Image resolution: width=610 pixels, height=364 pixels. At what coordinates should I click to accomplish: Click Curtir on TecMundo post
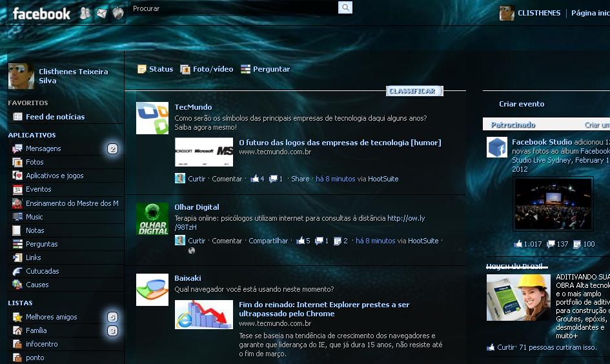click(196, 179)
